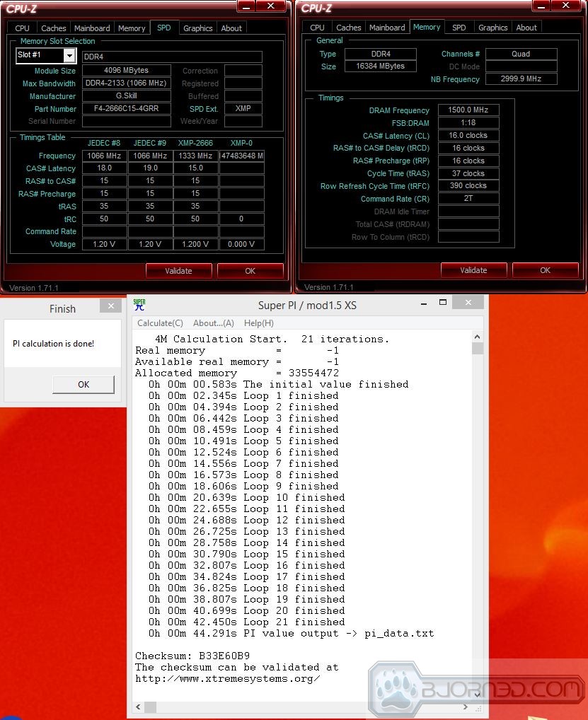Click the http://www.xtremesystems.org/ text
Viewport: 588px width, 720px height.
227,679
